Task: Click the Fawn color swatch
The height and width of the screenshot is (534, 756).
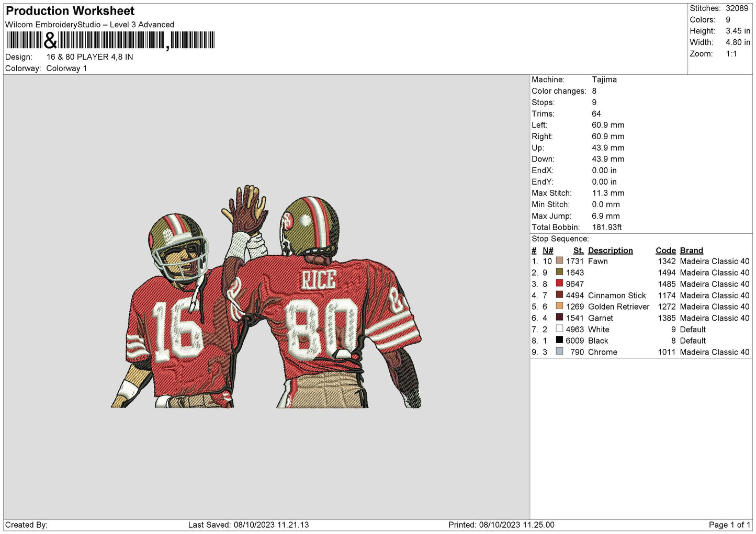Action: coord(559,260)
